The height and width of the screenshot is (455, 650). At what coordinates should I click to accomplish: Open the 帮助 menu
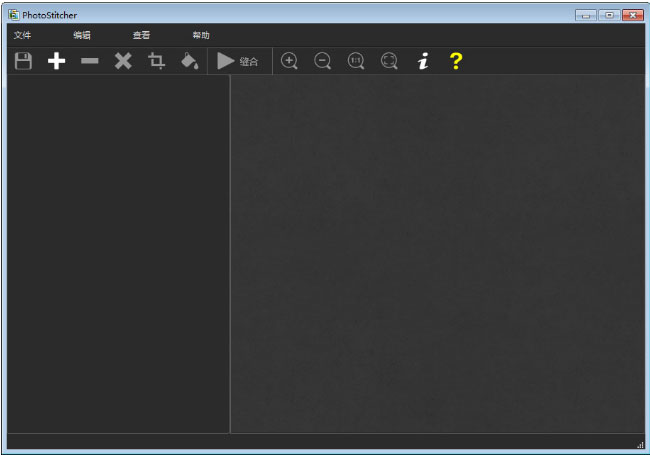tap(201, 35)
